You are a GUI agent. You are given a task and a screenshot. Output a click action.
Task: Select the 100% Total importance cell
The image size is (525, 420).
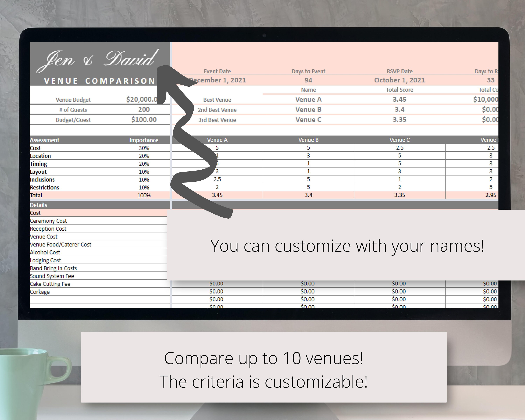pyautogui.click(x=144, y=195)
